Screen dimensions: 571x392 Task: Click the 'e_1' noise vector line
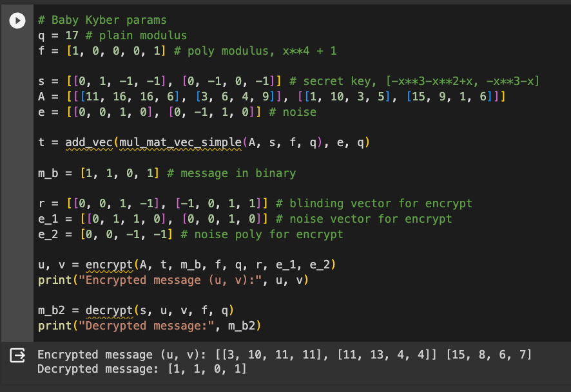245,219
